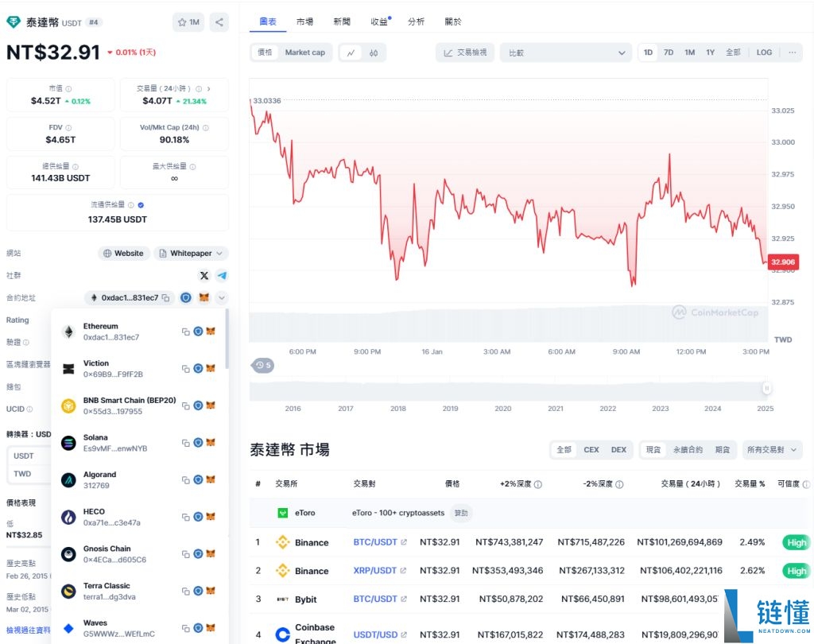Screen dimensions: 814x644
Task: Open the 分析 tab
Action: [x=417, y=21]
